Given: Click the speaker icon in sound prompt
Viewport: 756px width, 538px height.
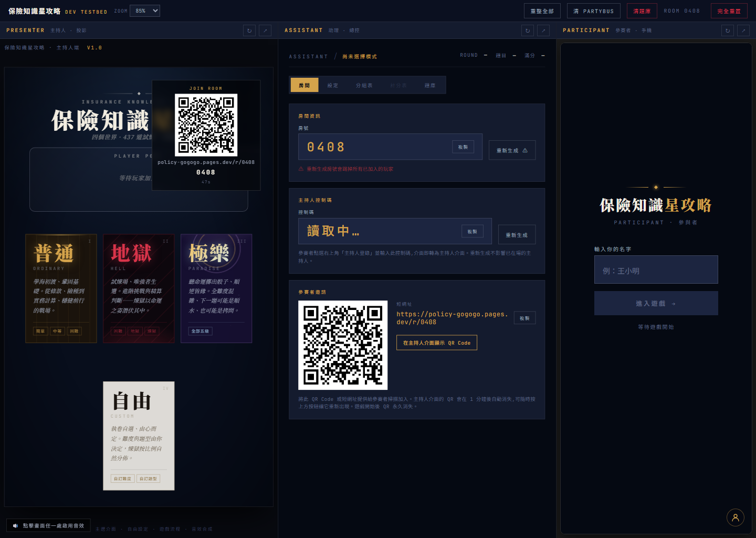Looking at the screenshot, I should 15,525.
